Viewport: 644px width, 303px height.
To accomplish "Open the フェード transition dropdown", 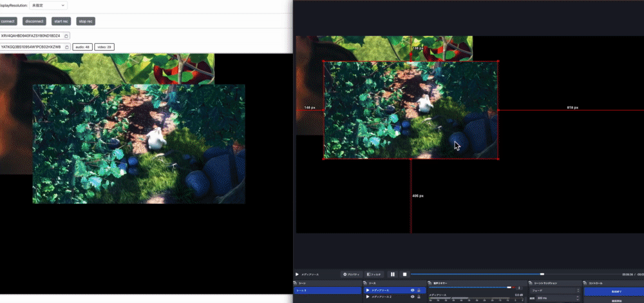I will (x=554, y=290).
